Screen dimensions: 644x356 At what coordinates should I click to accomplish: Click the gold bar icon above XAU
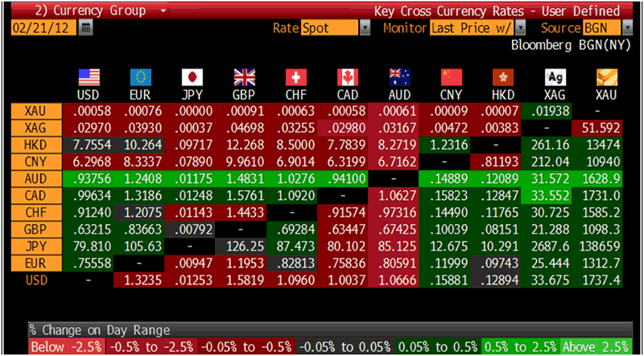coord(607,77)
